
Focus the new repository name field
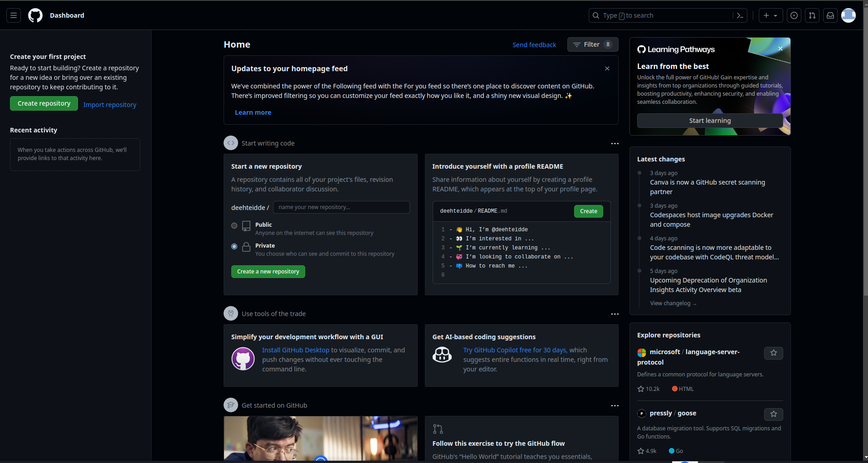(x=341, y=207)
